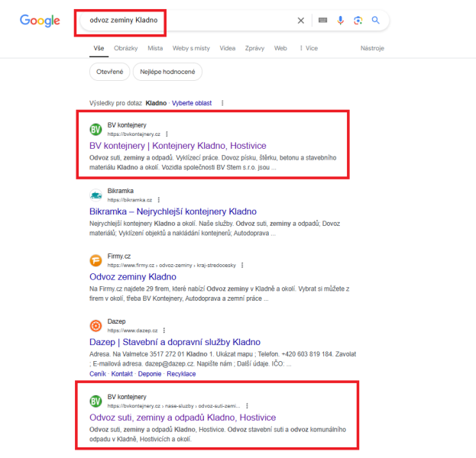Image resolution: width=476 pixels, height=458 pixels.
Task: Click the Dazep site name label
Action: (x=116, y=321)
